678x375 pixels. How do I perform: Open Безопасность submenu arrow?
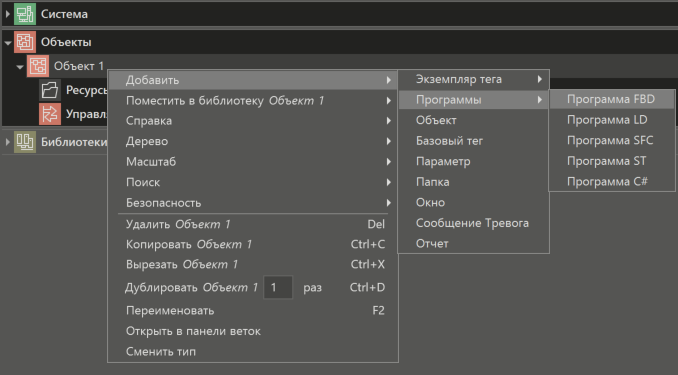(388, 202)
